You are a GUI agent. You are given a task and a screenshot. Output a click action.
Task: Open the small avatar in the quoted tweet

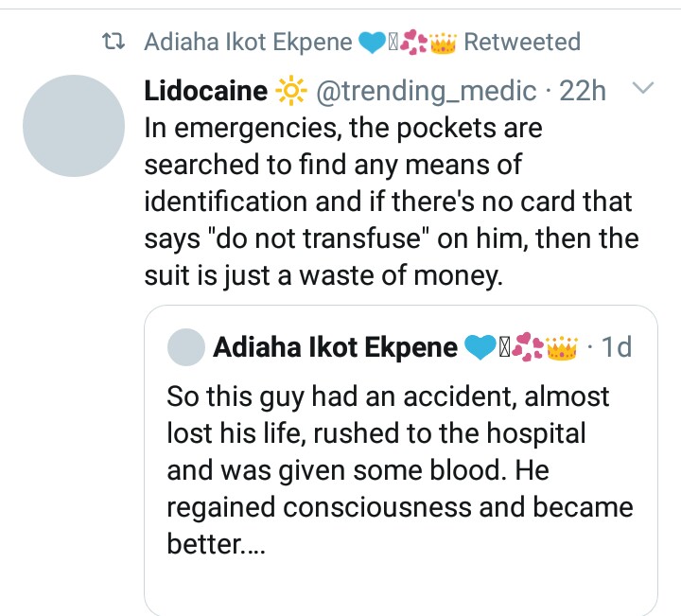click(x=185, y=348)
